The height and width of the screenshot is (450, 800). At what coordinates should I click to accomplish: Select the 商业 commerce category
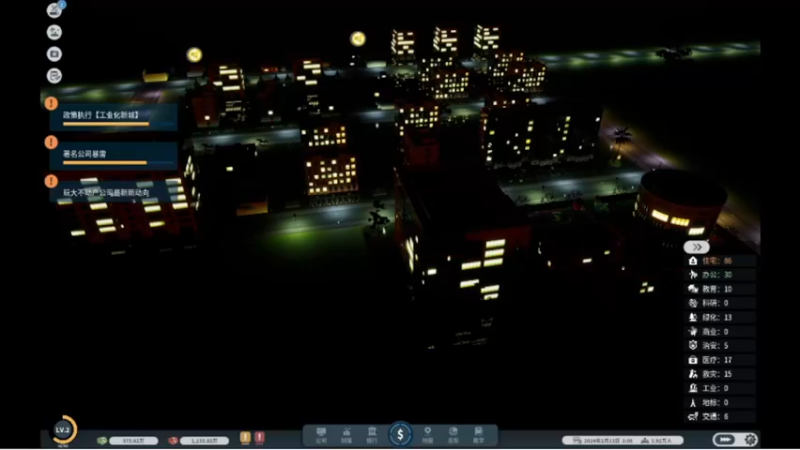719,332
